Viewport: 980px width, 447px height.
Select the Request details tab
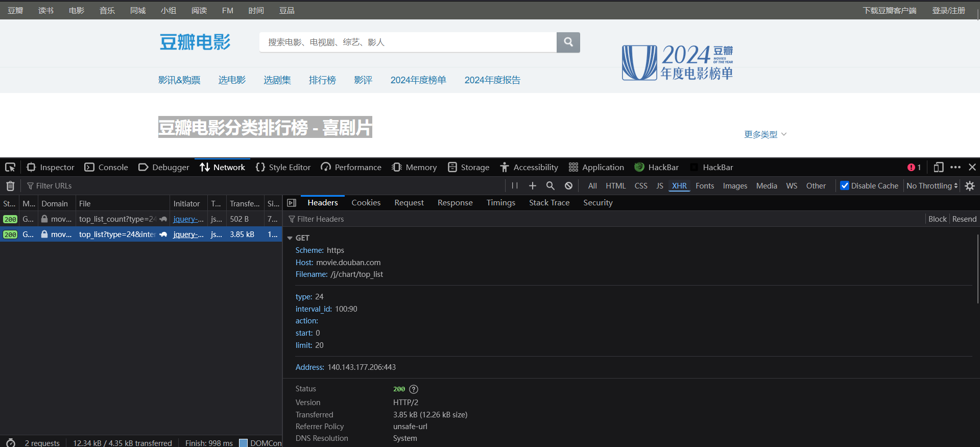409,203
